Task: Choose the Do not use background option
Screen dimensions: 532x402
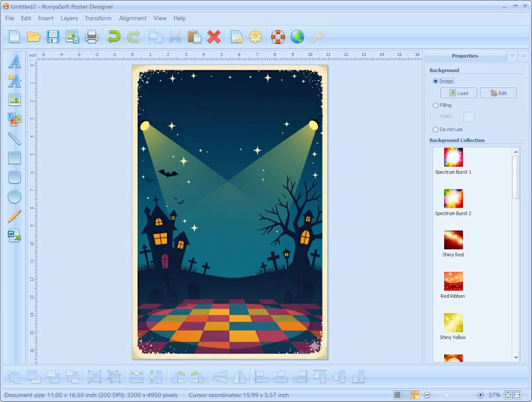Action: (436, 129)
